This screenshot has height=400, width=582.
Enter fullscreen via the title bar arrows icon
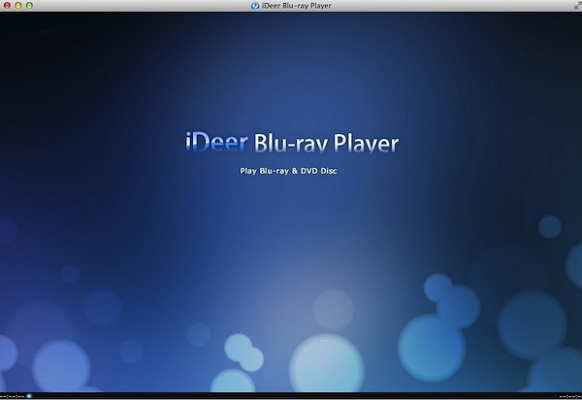point(577,5)
